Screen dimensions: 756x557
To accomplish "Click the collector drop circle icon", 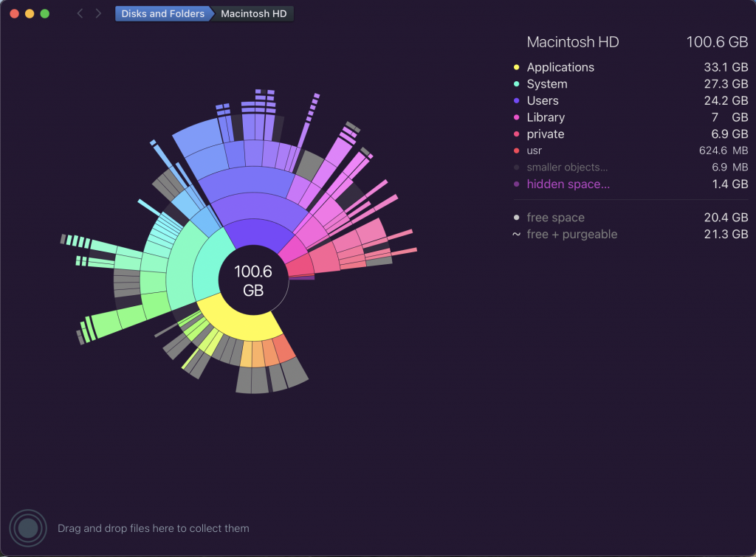I will [28, 528].
